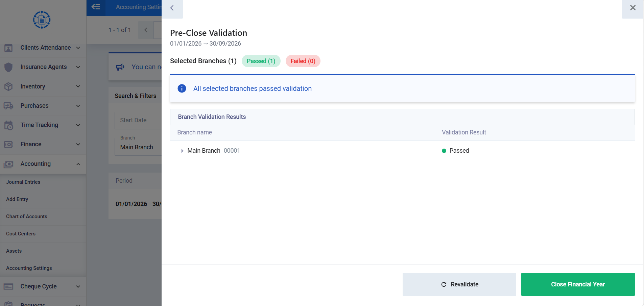The image size is (644, 306).
Task: Expand the Finance menu chevron
Action: pos(78,145)
